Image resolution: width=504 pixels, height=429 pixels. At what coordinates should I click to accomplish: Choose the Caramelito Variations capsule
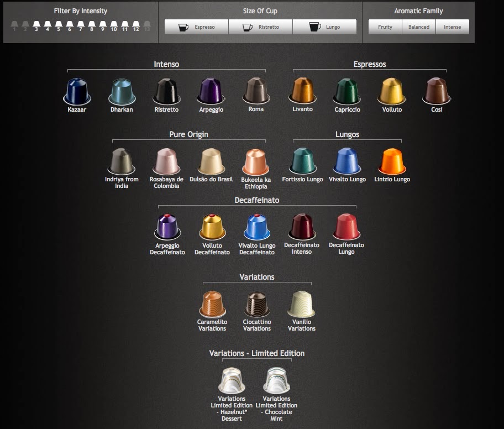pos(212,304)
